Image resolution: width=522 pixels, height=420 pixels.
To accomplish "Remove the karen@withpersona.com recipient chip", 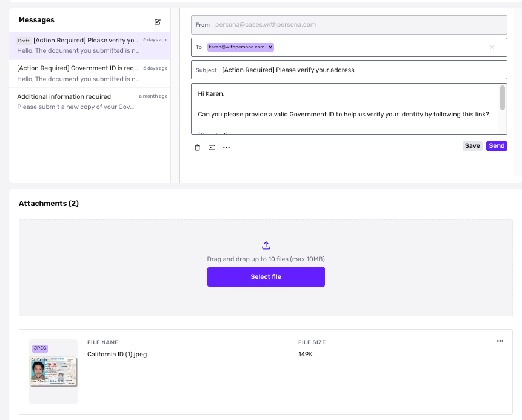I will pos(270,47).
